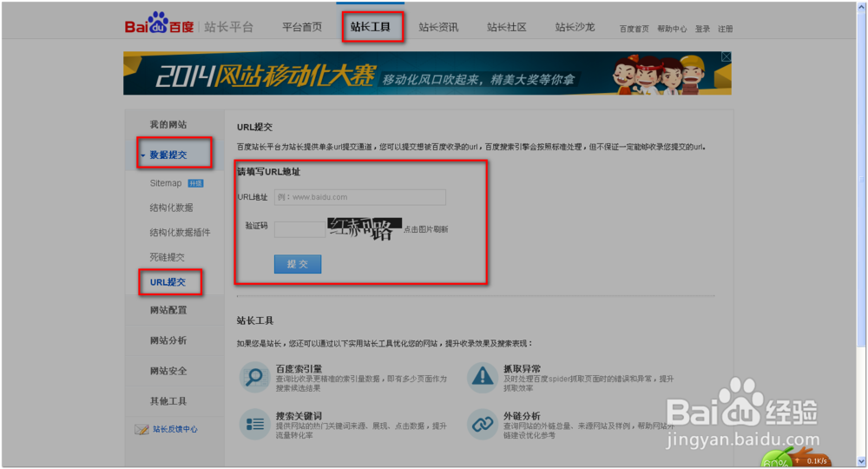Click the 2014 网站移动化大赛 banner

[427, 73]
